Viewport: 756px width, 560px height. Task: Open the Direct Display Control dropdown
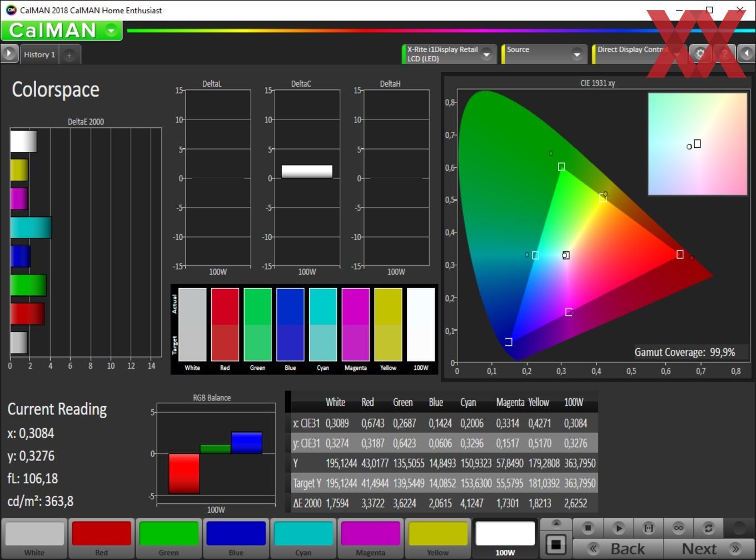pyautogui.click(x=638, y=54)
